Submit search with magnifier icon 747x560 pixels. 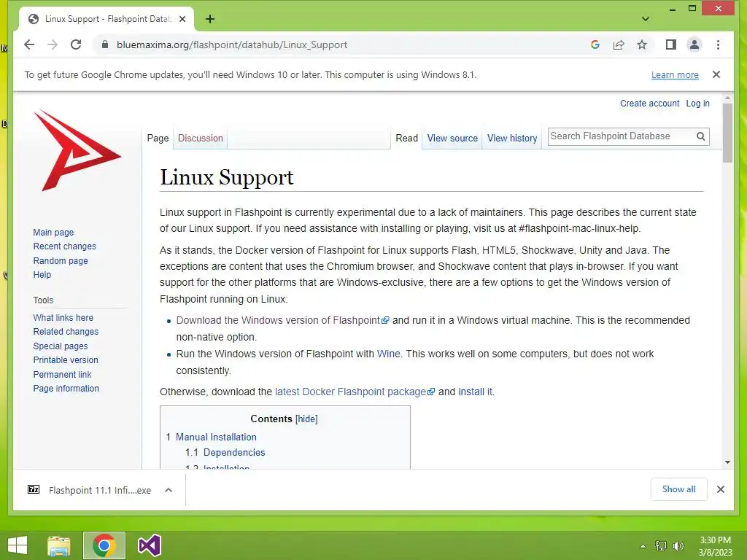tap(700, 136)
